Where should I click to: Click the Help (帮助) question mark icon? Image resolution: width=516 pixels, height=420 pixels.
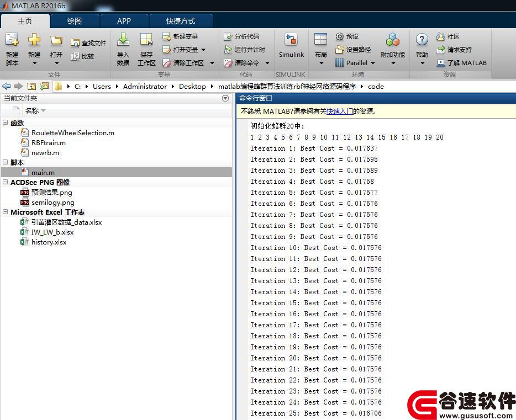[422, 40]
